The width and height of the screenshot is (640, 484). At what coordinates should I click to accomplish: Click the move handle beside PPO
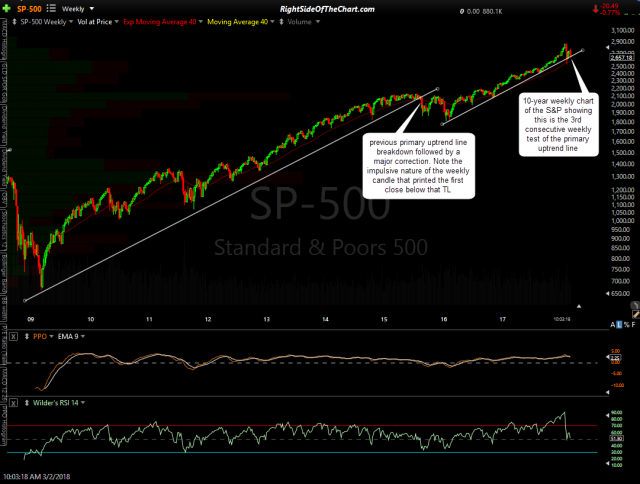(x=27, y=337)
